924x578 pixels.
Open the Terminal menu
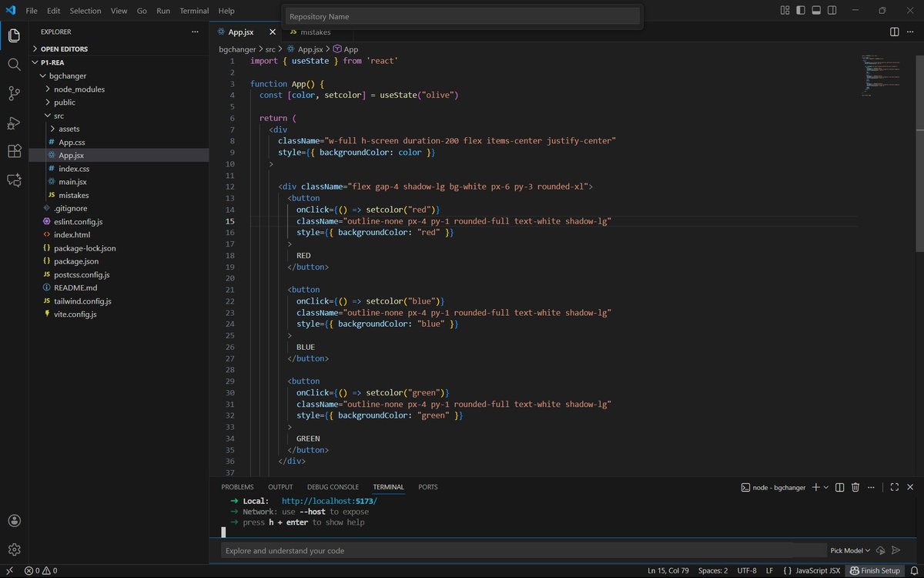click(193, 10)
